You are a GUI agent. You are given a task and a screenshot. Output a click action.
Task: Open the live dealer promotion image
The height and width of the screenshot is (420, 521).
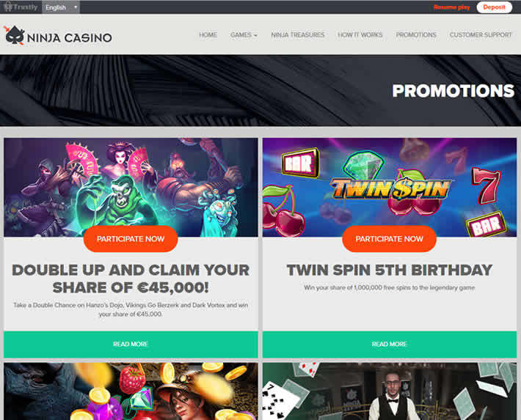click(390, 391)
